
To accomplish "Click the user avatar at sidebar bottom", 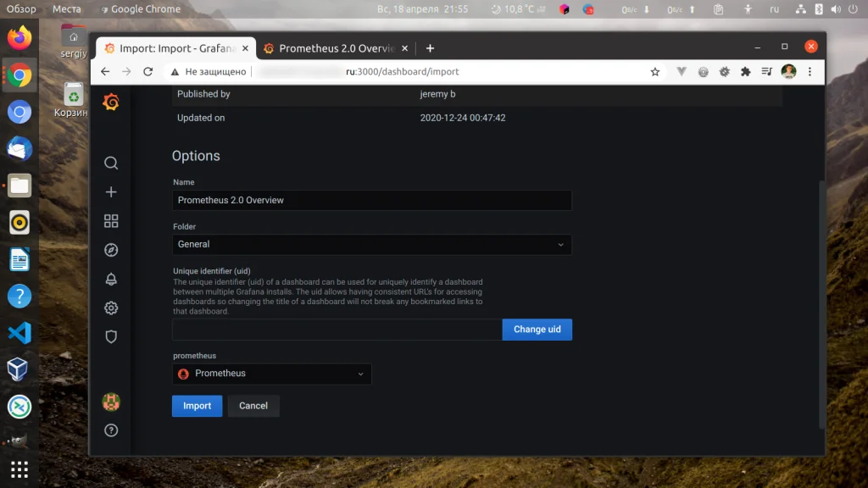I will point(111,402).
